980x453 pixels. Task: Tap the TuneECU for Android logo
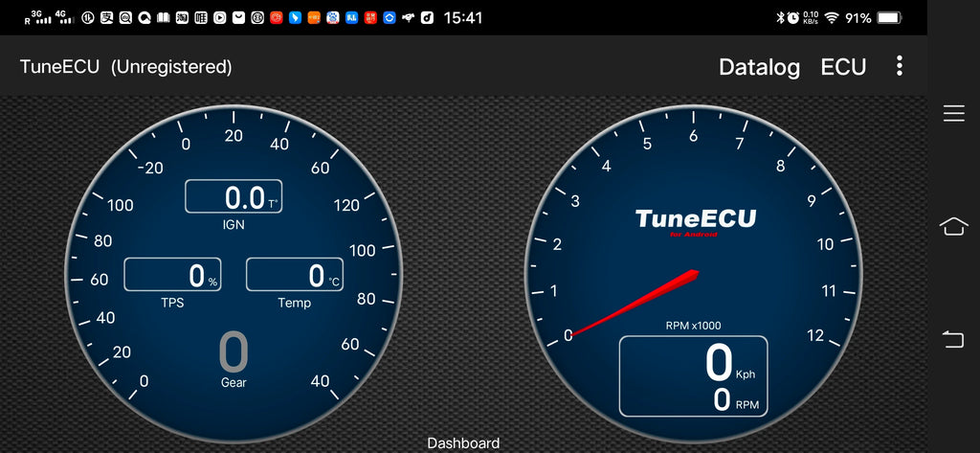click(x=695, y=221)
